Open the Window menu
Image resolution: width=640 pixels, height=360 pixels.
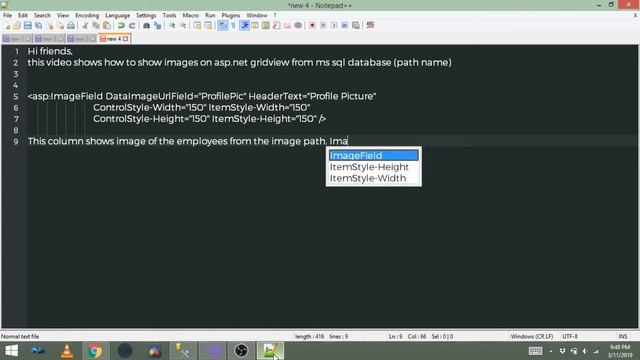point(257,16)
